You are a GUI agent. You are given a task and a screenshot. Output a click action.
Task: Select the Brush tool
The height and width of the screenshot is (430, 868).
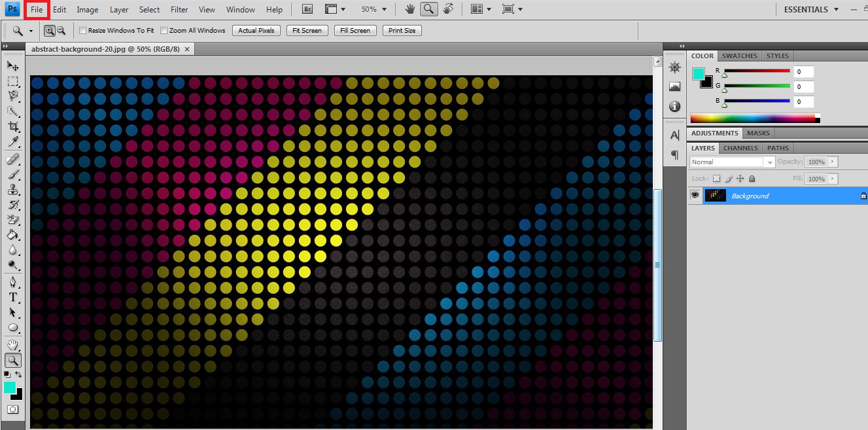click(x=13, y=174)
